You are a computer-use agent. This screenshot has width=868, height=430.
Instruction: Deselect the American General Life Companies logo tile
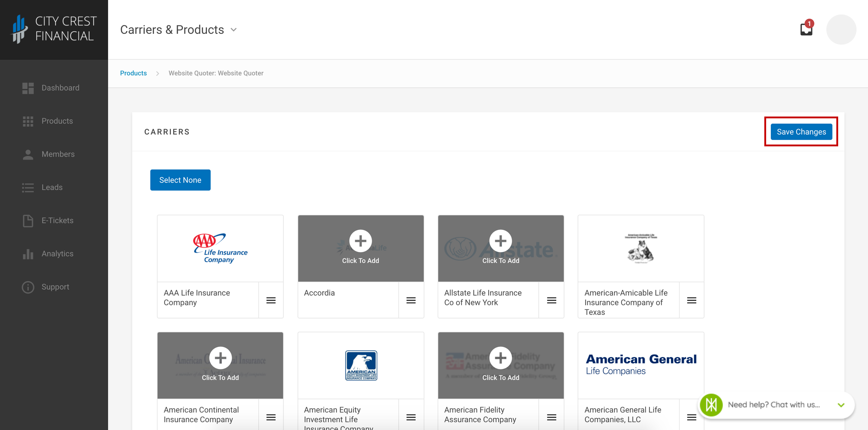[x=641, y=365]
